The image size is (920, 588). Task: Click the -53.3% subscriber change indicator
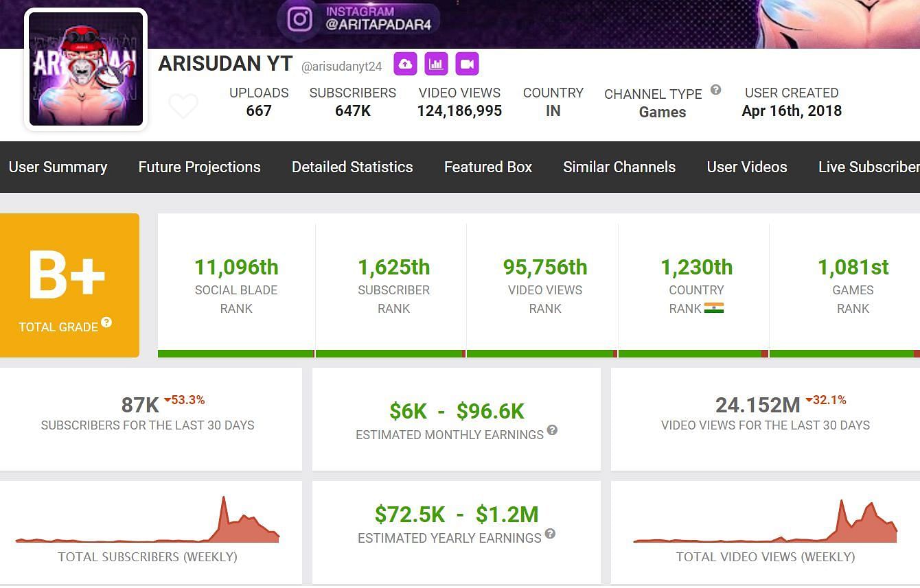(185, 400)
